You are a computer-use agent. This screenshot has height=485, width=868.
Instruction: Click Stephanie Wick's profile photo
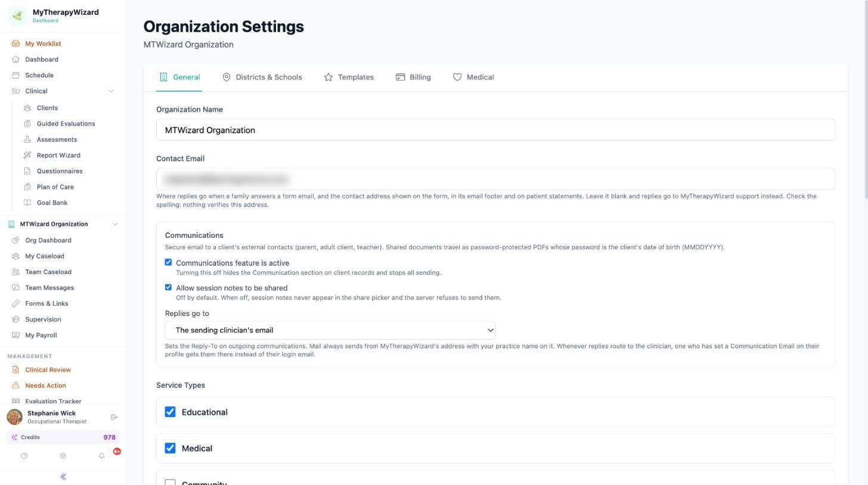[15, 417]
